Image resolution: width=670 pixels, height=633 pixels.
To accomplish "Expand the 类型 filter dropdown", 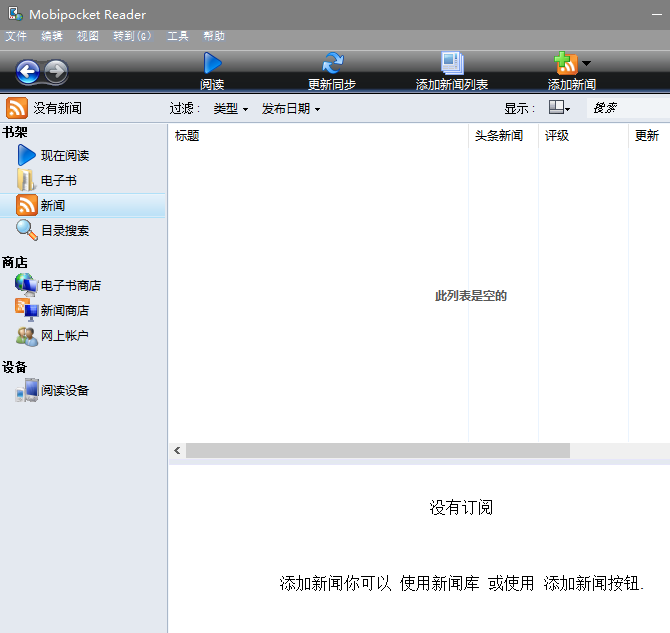I will click(x=231, y=109).
